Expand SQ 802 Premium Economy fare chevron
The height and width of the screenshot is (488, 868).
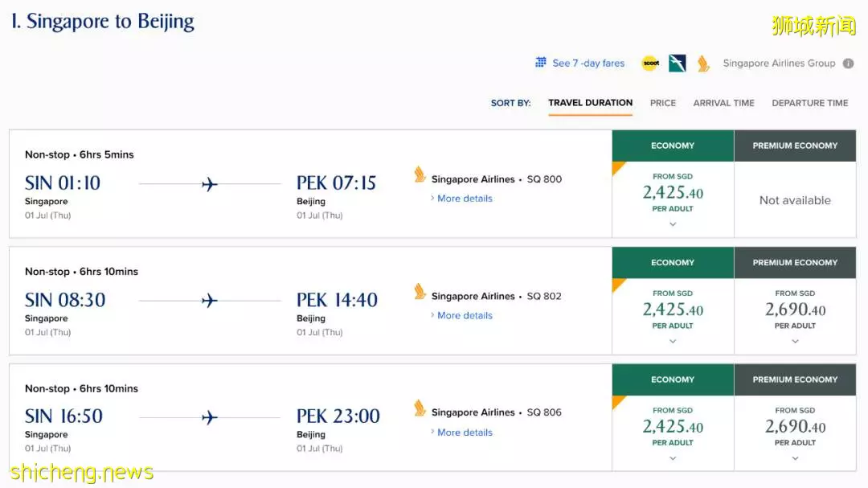coord(795,341)
